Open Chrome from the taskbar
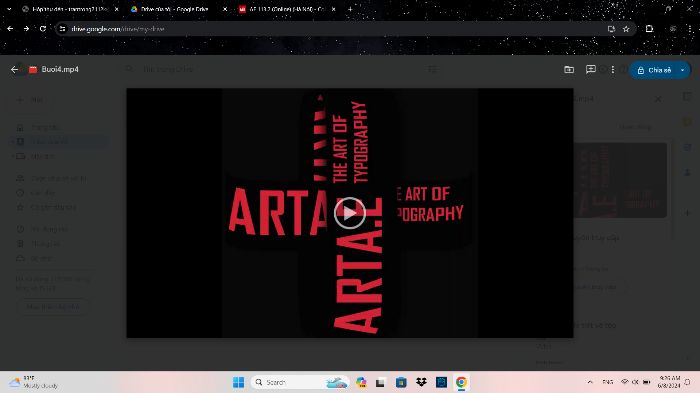Viewport: 700px width, 393px height. pyautogui.click(x=461, y=382)
